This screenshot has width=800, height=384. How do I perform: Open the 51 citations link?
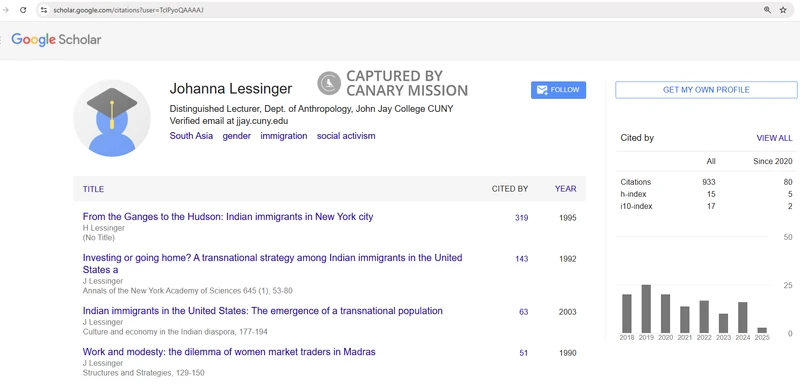[x=523, y=353]
